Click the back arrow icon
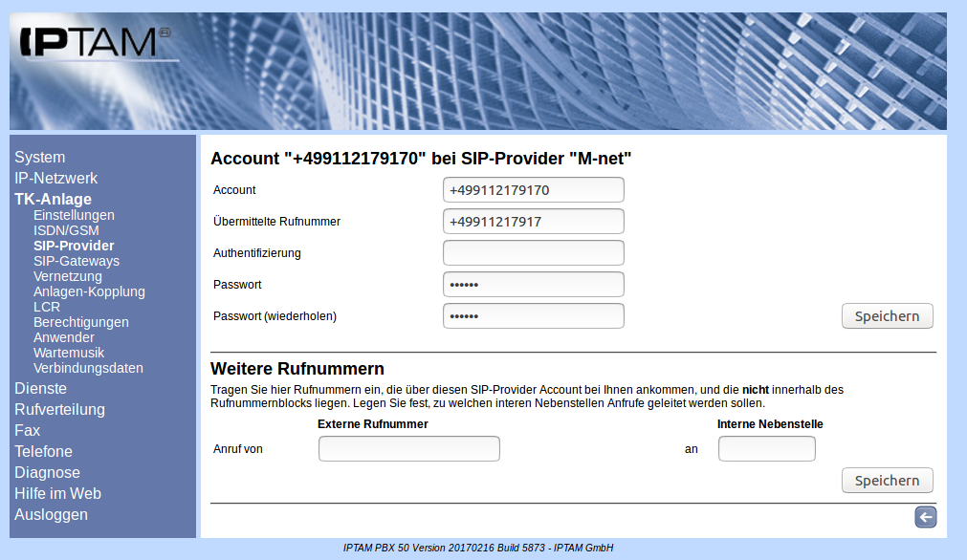967x560 pixels. coord(925,517)
